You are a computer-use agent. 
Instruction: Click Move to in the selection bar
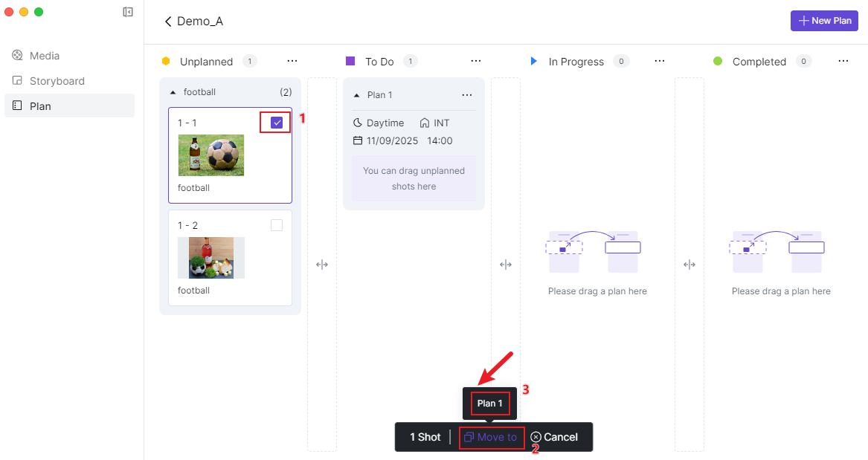[x=491, y=437]
